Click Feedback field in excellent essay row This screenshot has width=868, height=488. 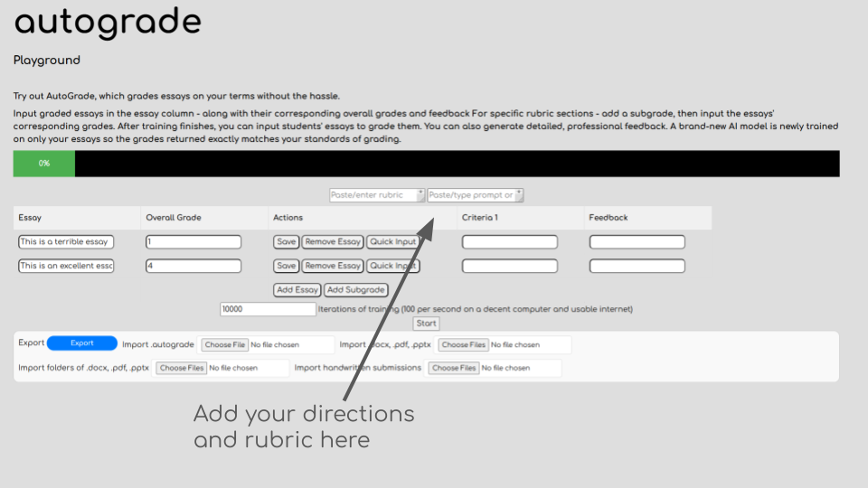pos(637,266)
